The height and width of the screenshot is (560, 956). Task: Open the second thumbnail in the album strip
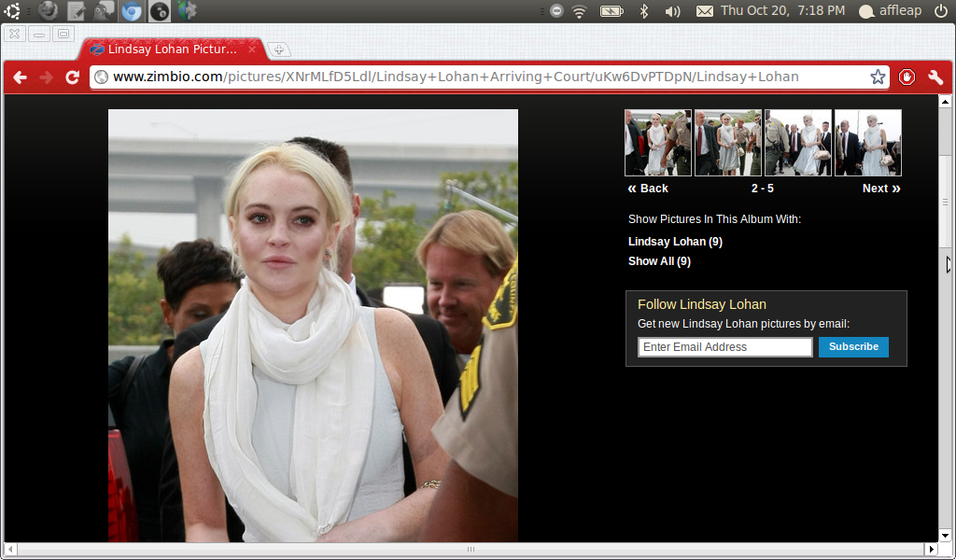click(728, 143)
